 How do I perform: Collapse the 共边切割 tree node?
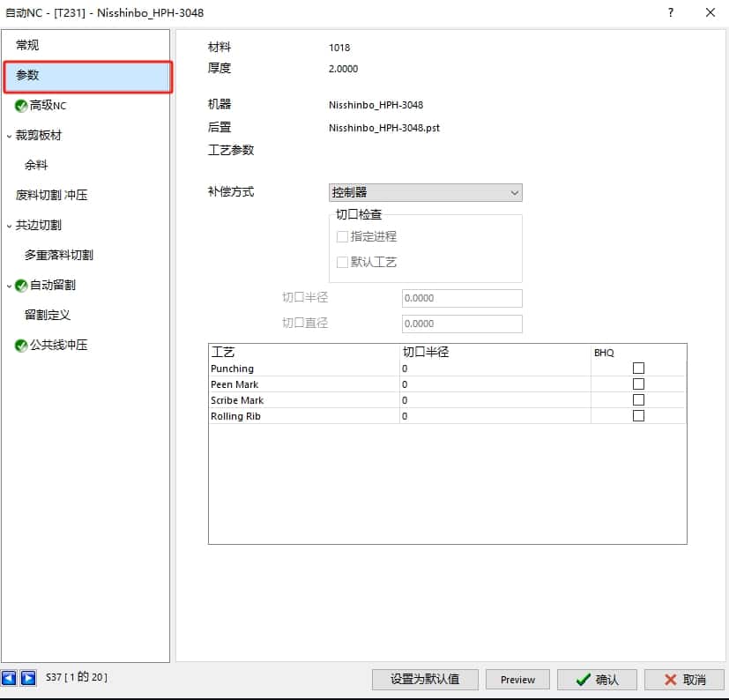click(x=9, y=226)
